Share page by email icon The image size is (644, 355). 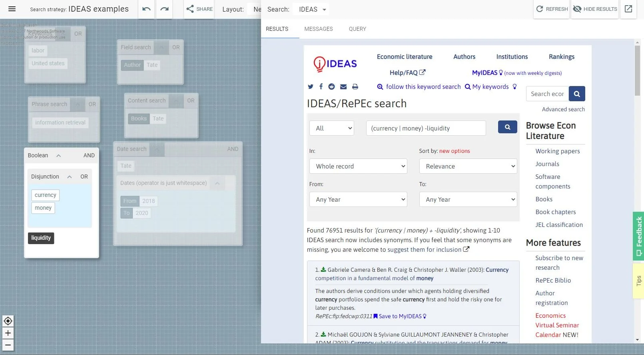tap(343, 86)
